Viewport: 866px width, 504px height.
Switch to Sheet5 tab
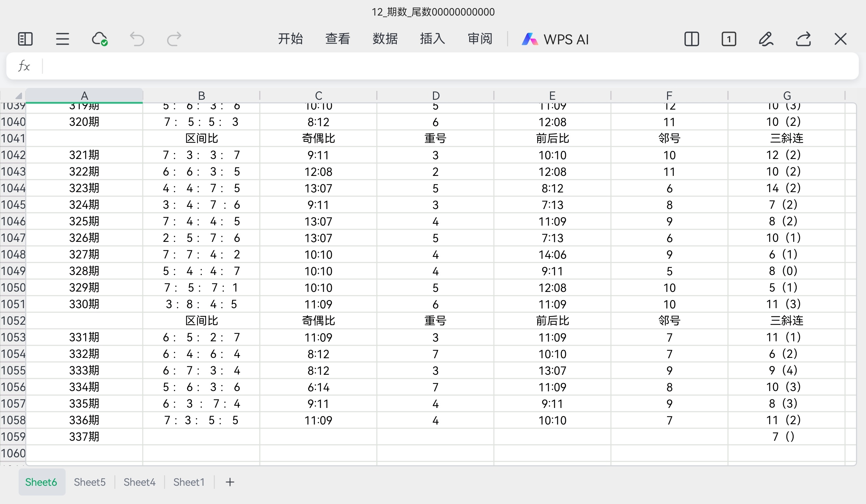point(90,482)
